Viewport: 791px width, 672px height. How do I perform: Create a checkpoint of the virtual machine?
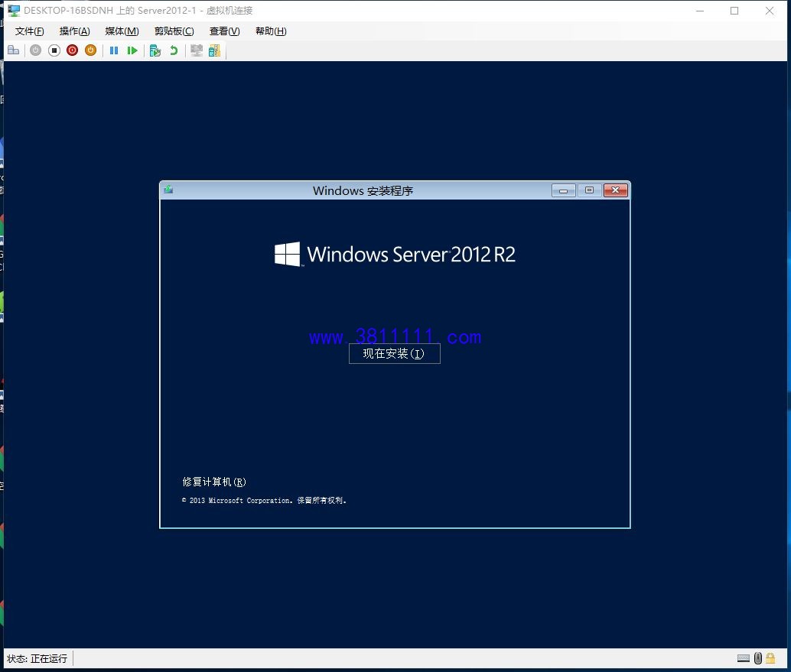(155, 50)
